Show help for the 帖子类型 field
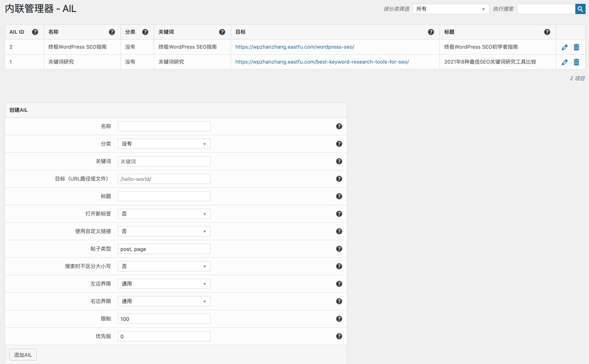The width and height of the screenshot is (589, 364). pyautogui.click(x=339, y=249)
